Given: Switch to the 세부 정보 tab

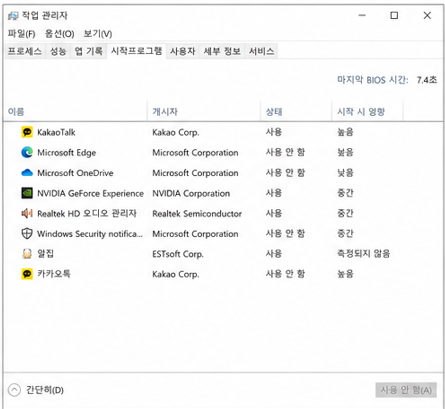Looking at the screenshot, I should click(222, 51).
